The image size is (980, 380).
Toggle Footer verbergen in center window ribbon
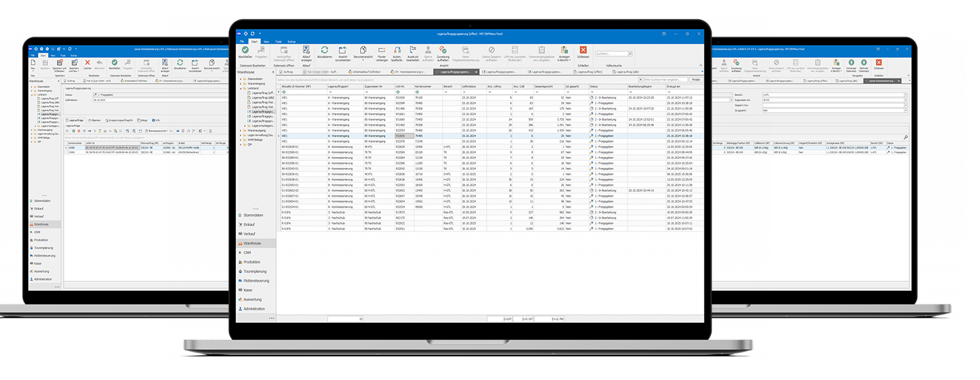coord(382,51)
